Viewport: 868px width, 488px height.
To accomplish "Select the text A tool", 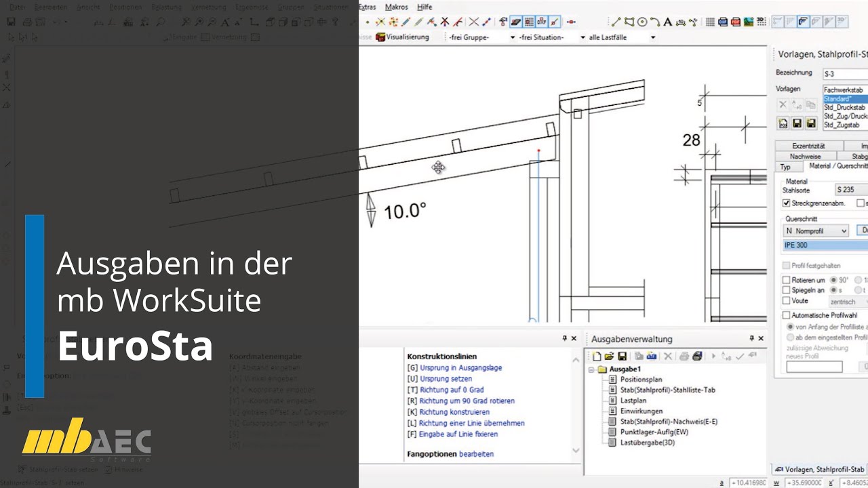I will click(668, 22).
